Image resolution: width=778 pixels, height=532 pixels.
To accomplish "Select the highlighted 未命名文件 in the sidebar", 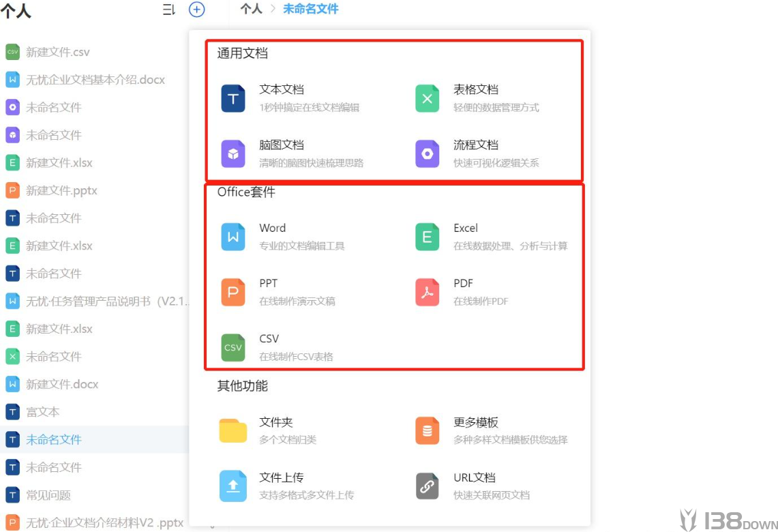I will pos(54,440).
